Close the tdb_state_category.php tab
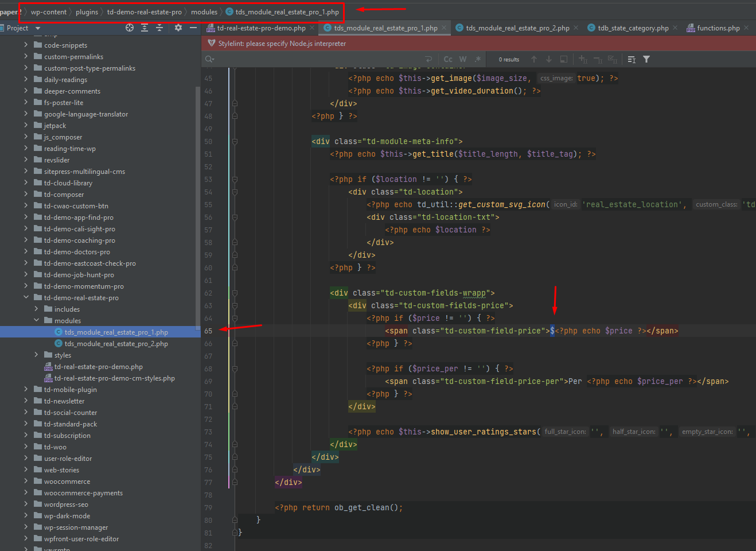The height and width of the screenshot is (551, 756). pyautogui.click(x=675, y=28)
